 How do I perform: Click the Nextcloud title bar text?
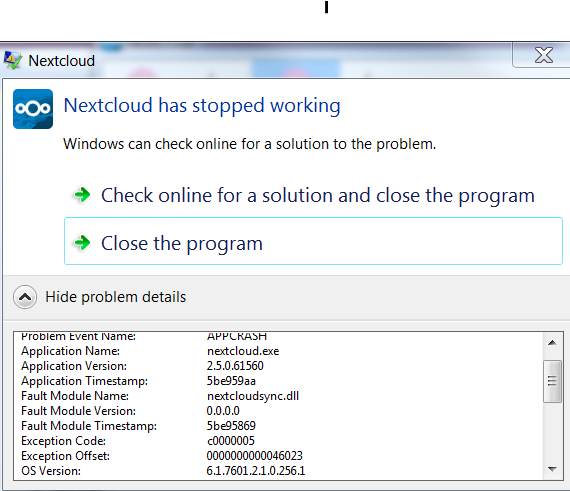click(x=61, y=61)
